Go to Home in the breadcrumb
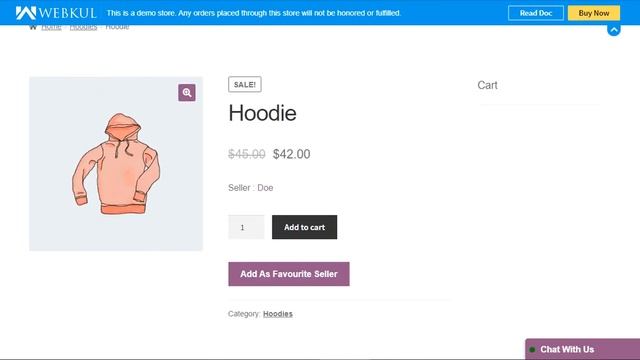The height and width of the screenshot is (360, 640). [x=51, y=27]
